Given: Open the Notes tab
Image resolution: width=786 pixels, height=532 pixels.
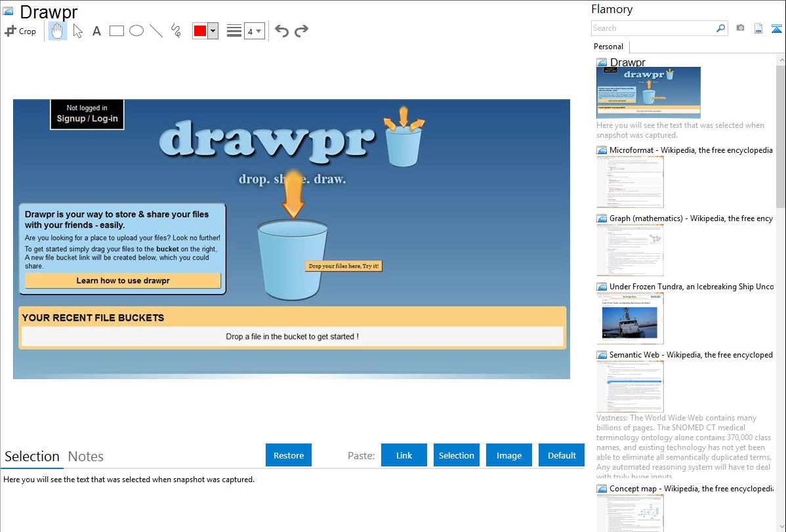Looking at the screenshot, I should (x=86, y=457).
